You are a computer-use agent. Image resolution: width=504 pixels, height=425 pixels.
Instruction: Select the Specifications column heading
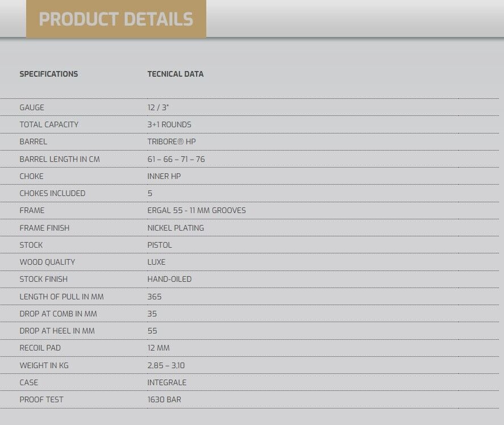pyautogui.click(x=49, y=74)
